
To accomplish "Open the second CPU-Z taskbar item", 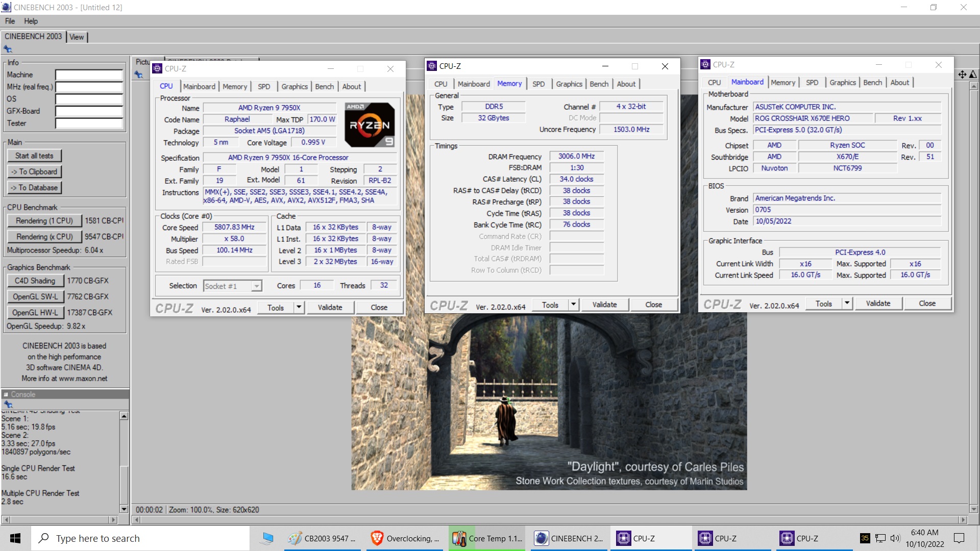I will pyautogui.click(x=732, y=538).
